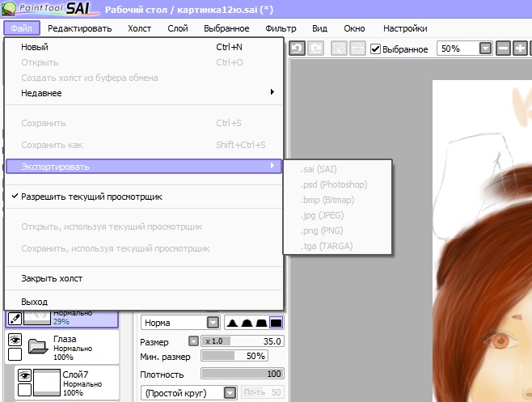Viewport: 532px width, 402px height.
Task: Open the Вид menu
Action: 319,28
